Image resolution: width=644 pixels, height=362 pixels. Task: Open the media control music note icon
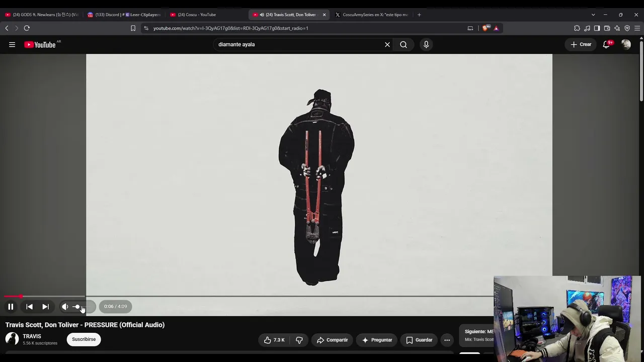coord(587,28)
